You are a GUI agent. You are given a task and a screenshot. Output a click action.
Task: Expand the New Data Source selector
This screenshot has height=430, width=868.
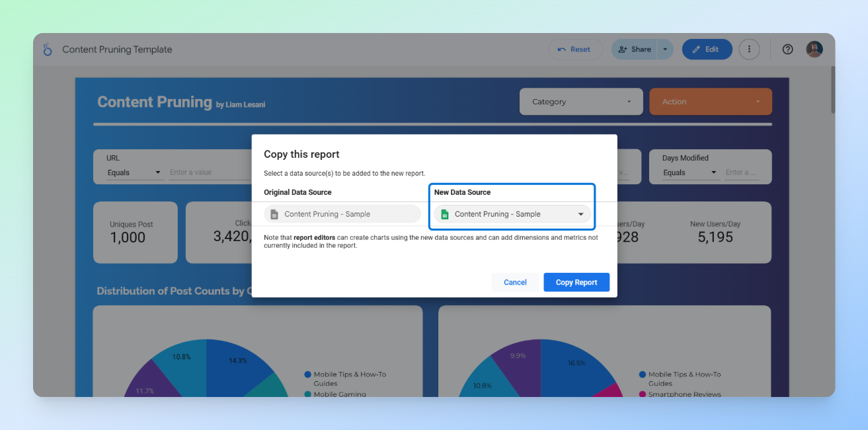coord(580,214)
